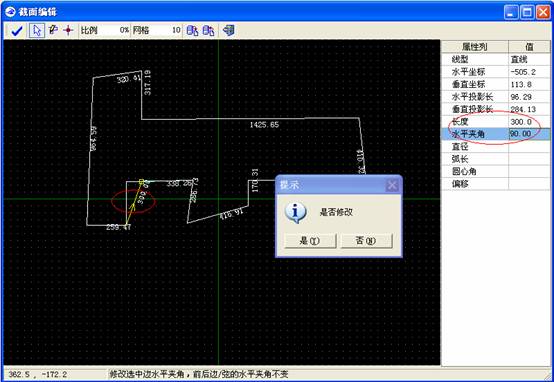Open the 3D block view icon
554x382 pixels.
pyautogui.click(x=229, y=30)
